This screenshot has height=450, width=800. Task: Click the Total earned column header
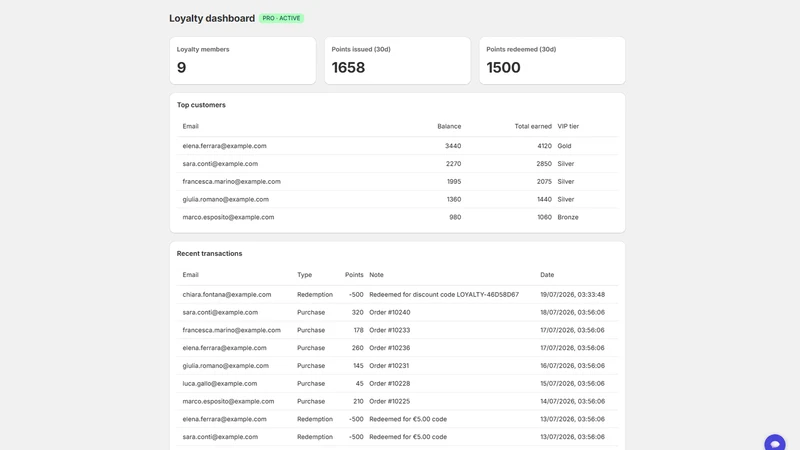tap(533, 127)
